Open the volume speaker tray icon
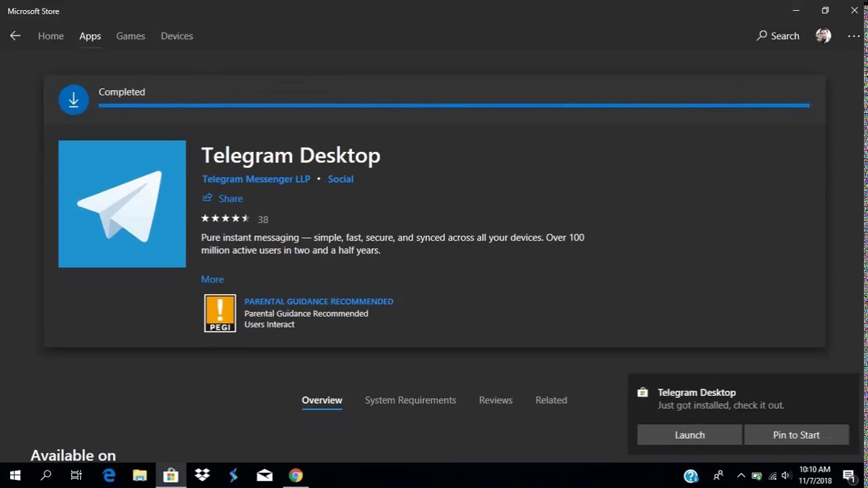The width and height of the screenshot is (868, 488). click(x=787, y=476)
